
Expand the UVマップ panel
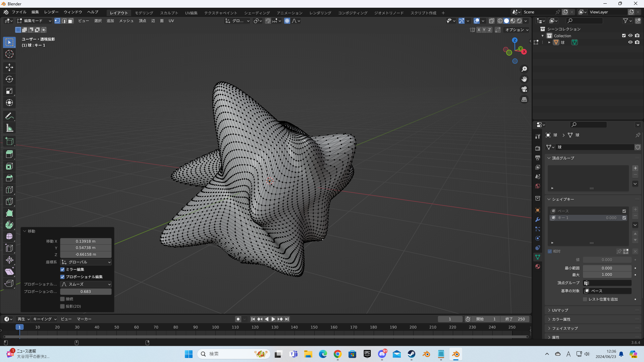point(560,310)
